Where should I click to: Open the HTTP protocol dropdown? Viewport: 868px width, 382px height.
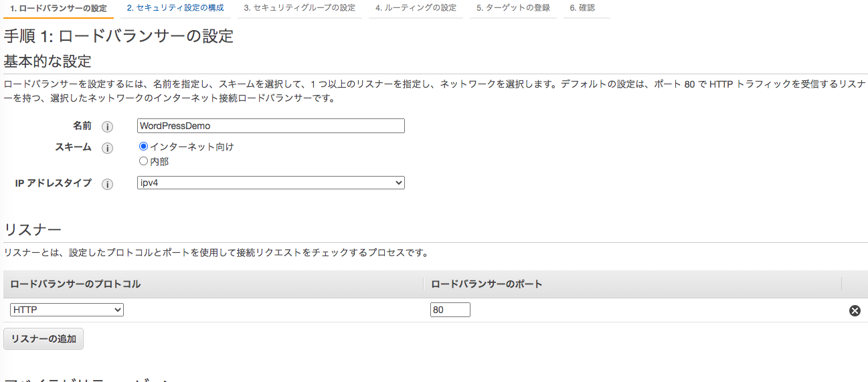click(67, 310)
